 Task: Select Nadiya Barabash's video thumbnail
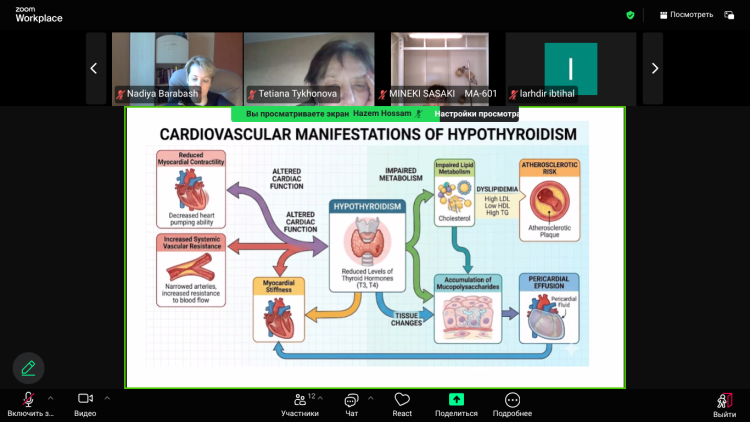coord(177,66)
